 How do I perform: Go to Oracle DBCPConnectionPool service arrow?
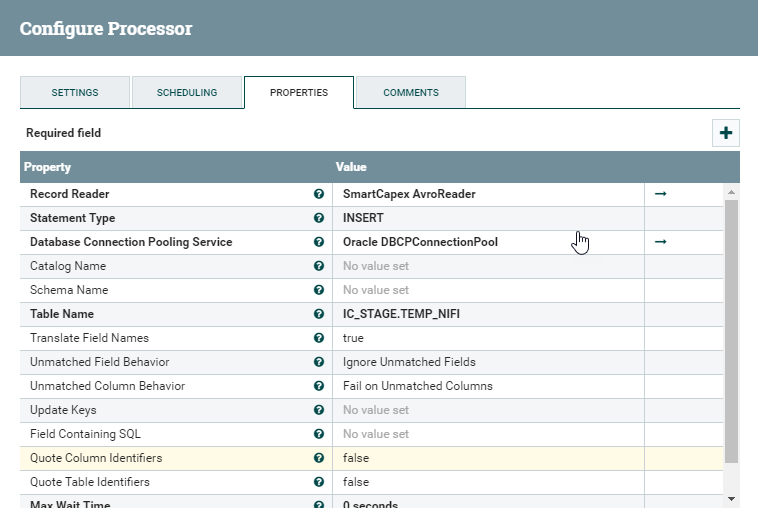click(660, 242)
